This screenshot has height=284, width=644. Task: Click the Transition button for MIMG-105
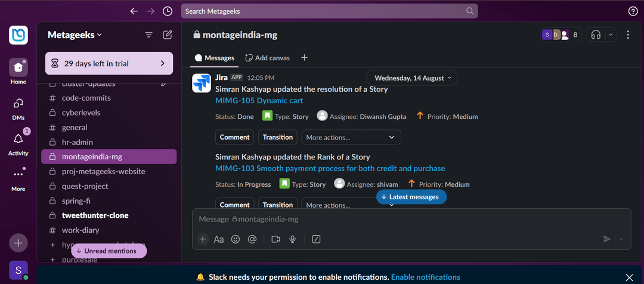(x=278, y=137)
